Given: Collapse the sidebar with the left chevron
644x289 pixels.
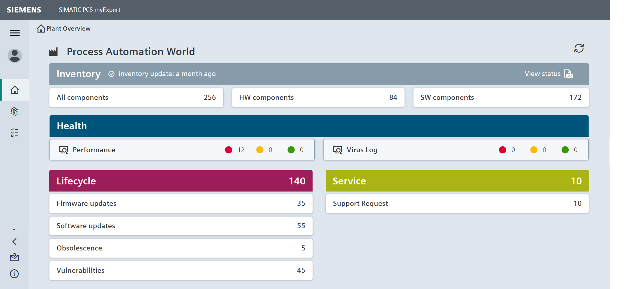Looking at the screenshot, I should point(14,241).
